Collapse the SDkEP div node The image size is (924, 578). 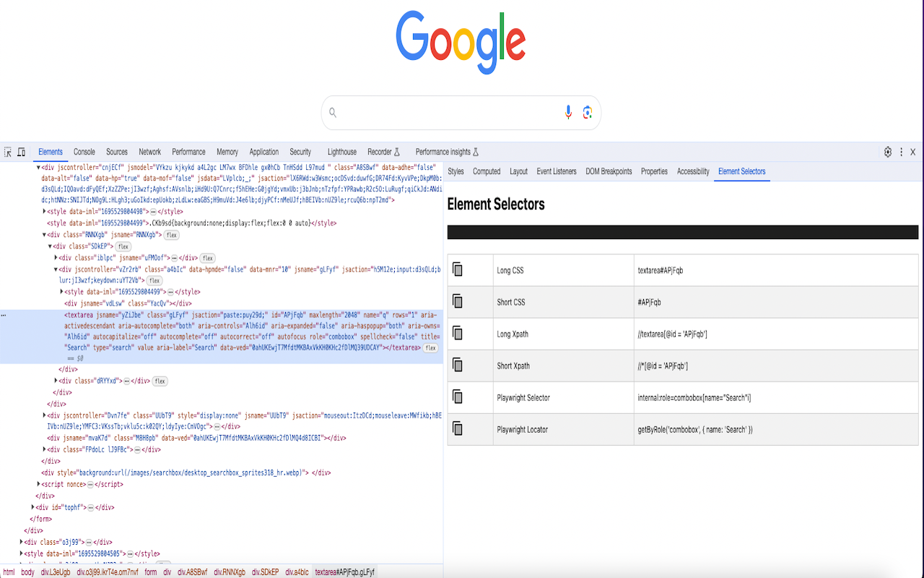[x=51, y=246]
